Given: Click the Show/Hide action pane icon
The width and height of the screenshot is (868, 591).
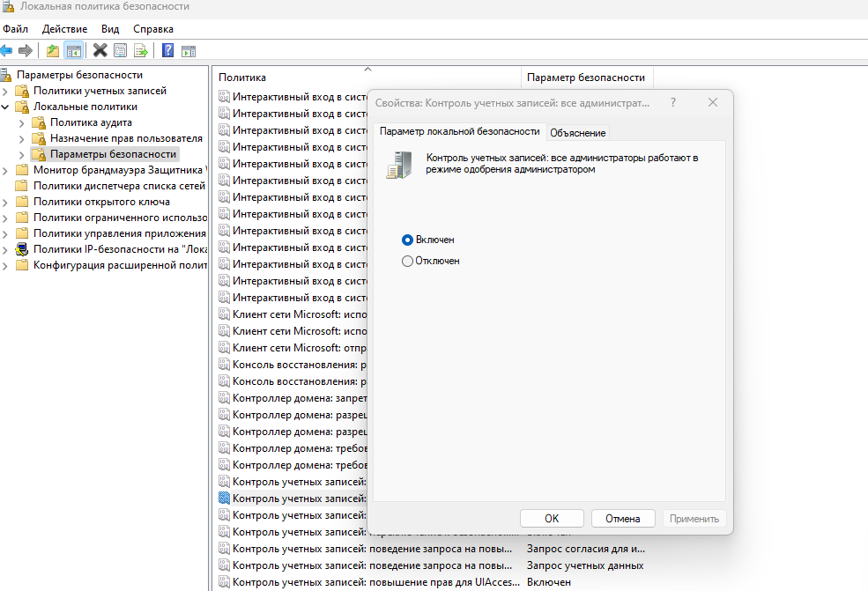Looking at the screenshot, I should 189,51.
